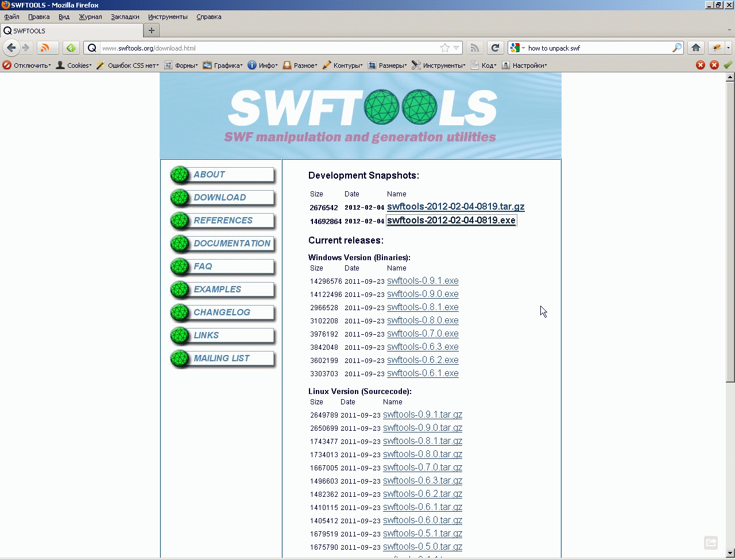Open the MAILING LIST page
The width and height of the screenshot is (735, 560).
(x=223, y=358)
